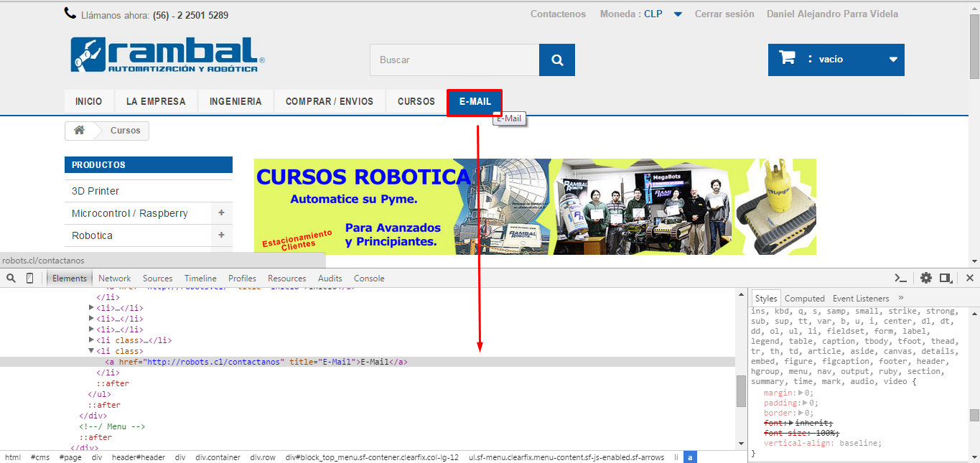Open DevTools settings gear
This screenshot has width=980, height=463.
click(926, 278)
